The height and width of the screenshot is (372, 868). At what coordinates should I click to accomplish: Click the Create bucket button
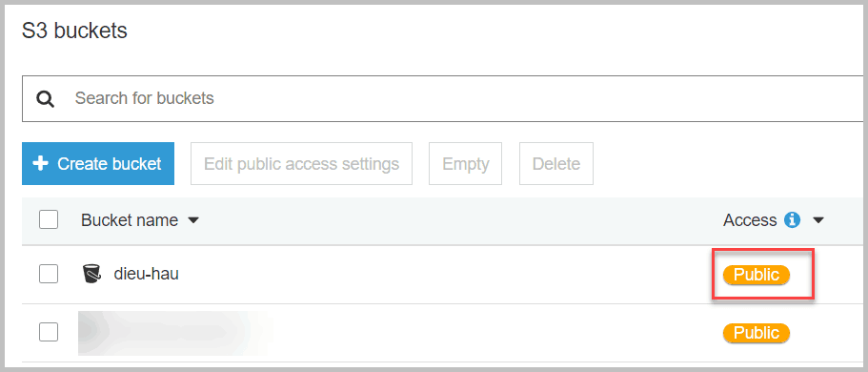98,163
